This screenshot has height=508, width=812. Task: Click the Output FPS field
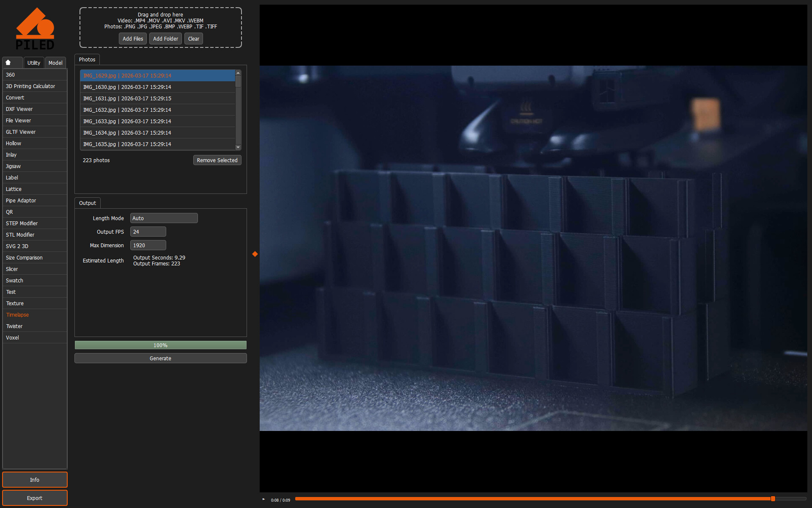[148, 232]
